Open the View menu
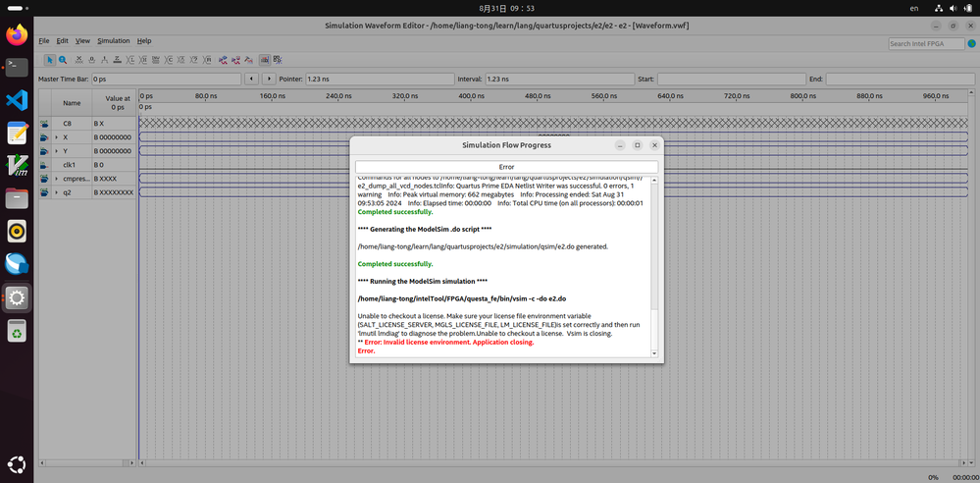The width and height of the screenshot is (980, 483). (x=82, y=40)
